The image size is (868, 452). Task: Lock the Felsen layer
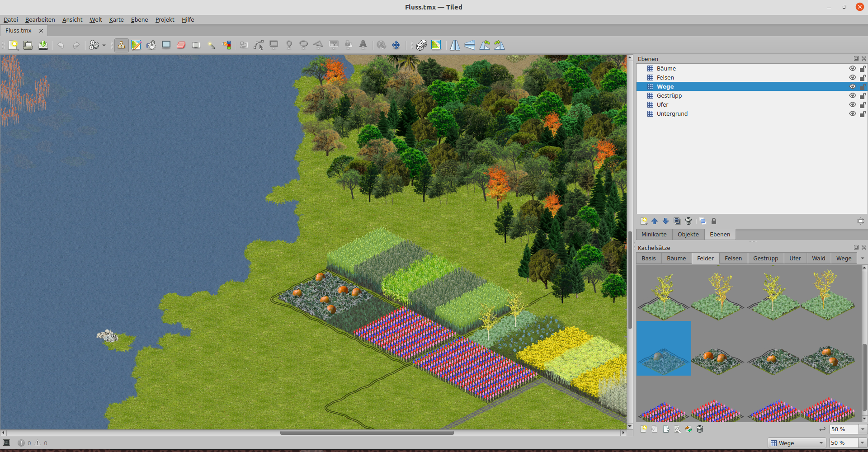pyautogui.click(x=863, y=78)
